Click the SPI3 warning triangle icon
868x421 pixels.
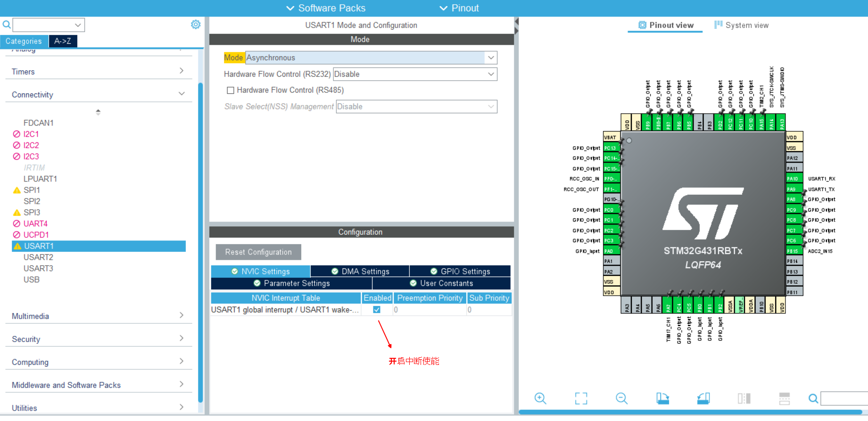[17, 213]
